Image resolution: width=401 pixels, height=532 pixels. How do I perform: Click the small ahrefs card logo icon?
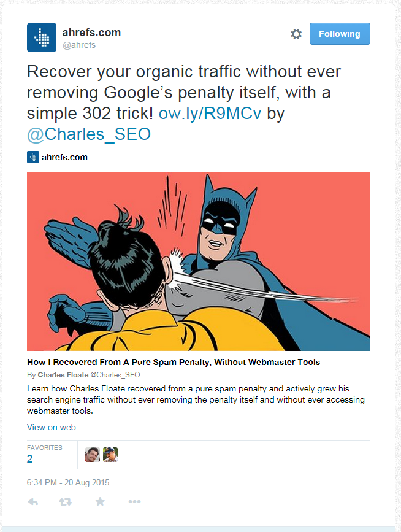[33, 157]
